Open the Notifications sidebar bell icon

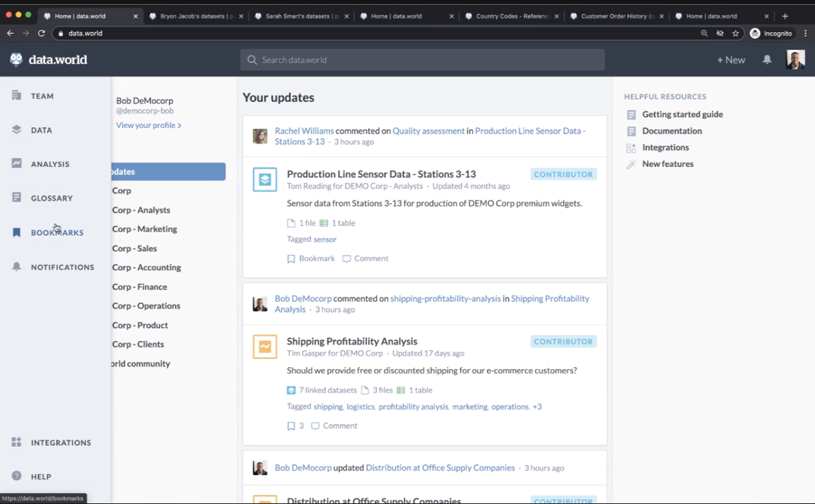[x=16, y=267]
